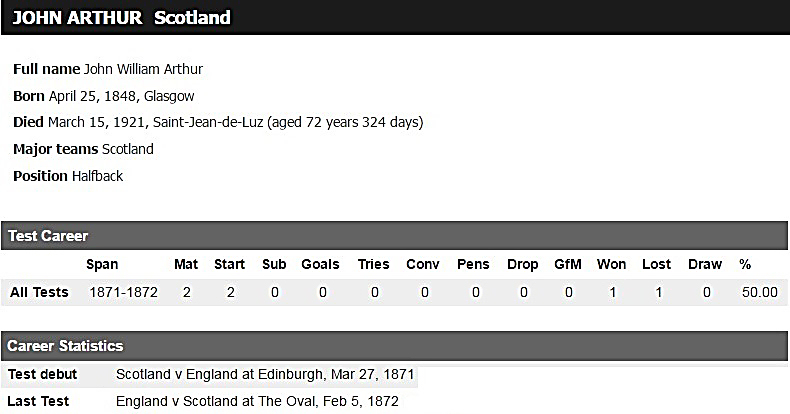
Task: Click the Span column header
Action: (x=102, y=264)
